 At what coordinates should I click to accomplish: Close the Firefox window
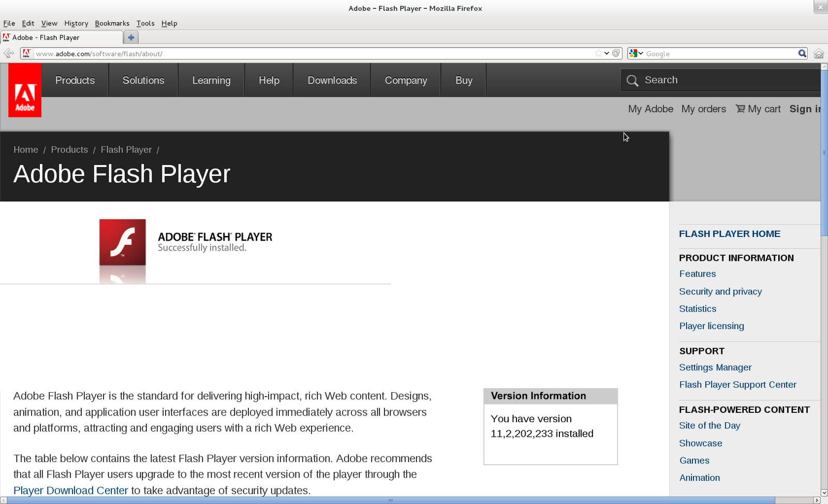click(x=821, y=7)
